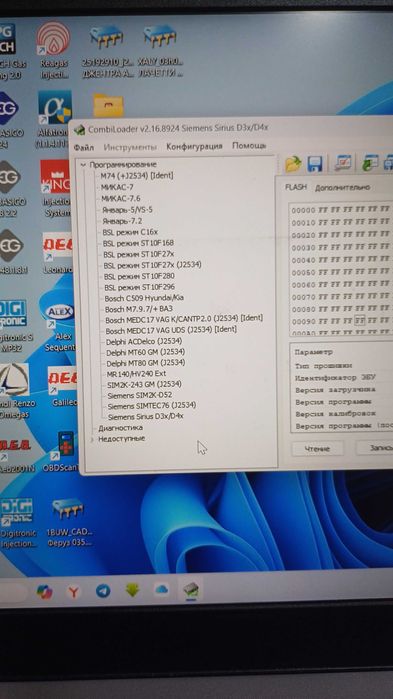Expand the Недоступные tree node

click(92, 439)
